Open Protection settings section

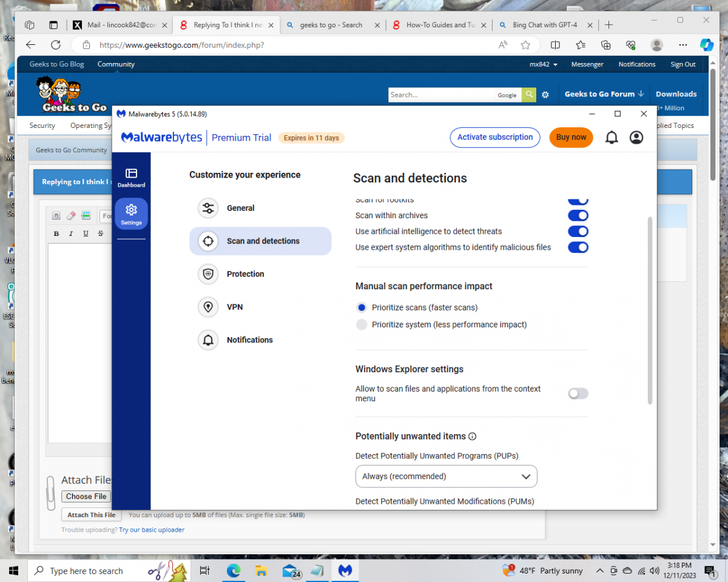pyautogui.click(x=260, y=274)
